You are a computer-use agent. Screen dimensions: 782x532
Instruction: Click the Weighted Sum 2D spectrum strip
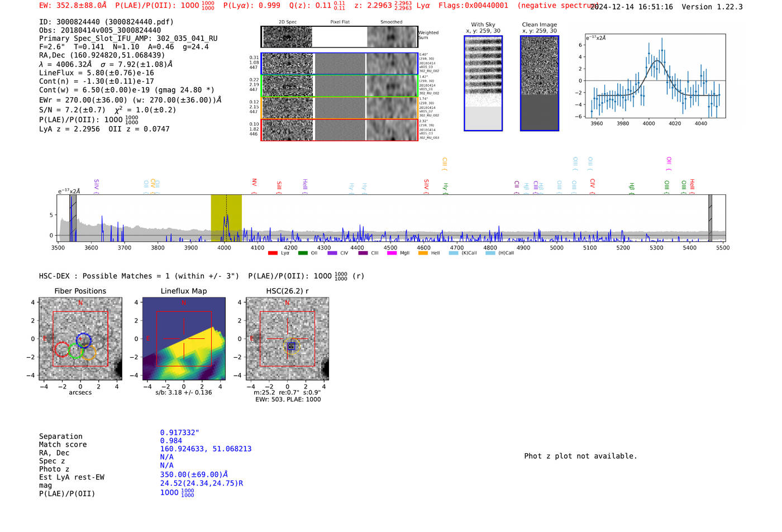tap(340, 37)
